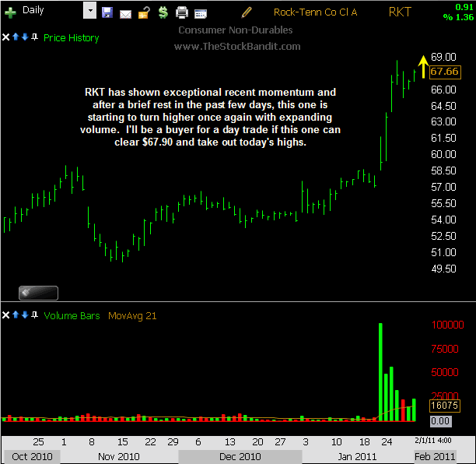Click the padlock icon in toolbar
Viewport: 476px width, 464px height.
(x=144, y=12)
